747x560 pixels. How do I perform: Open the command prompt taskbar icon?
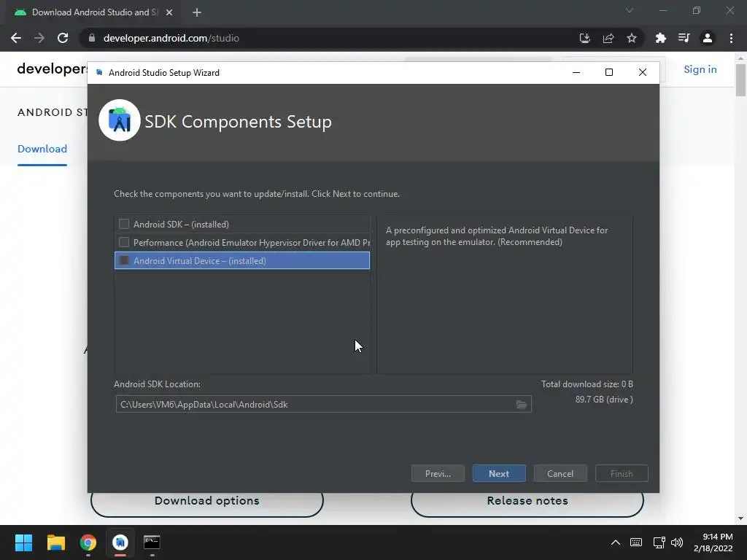click(x=152, y=542)
